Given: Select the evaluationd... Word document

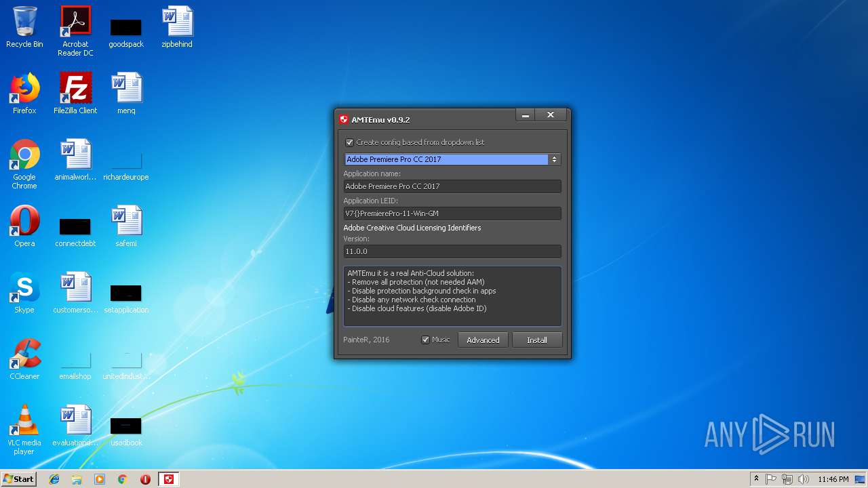Looking at the screenshot, I should [75, 426].
